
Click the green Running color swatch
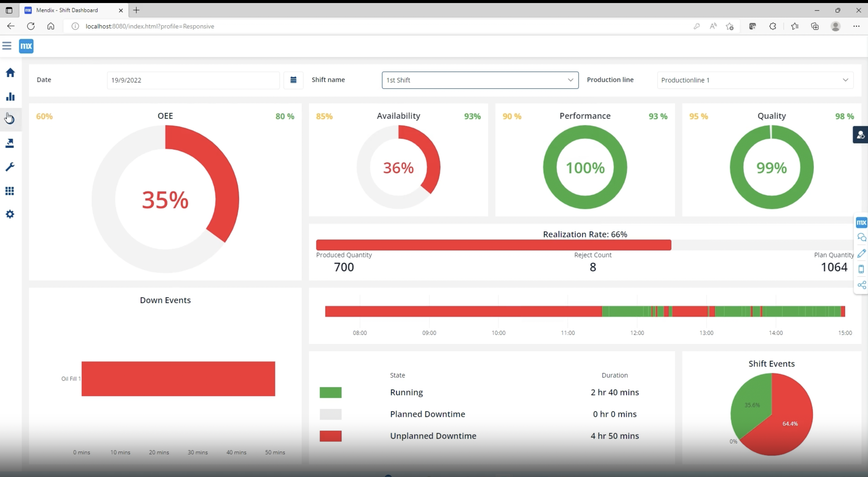(x=331, y=392)
